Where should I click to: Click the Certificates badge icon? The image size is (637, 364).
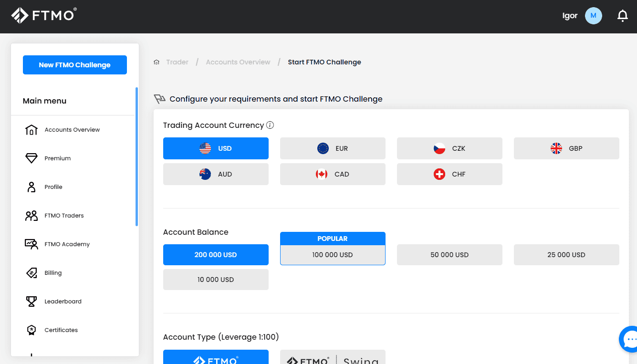click(31, 330)
